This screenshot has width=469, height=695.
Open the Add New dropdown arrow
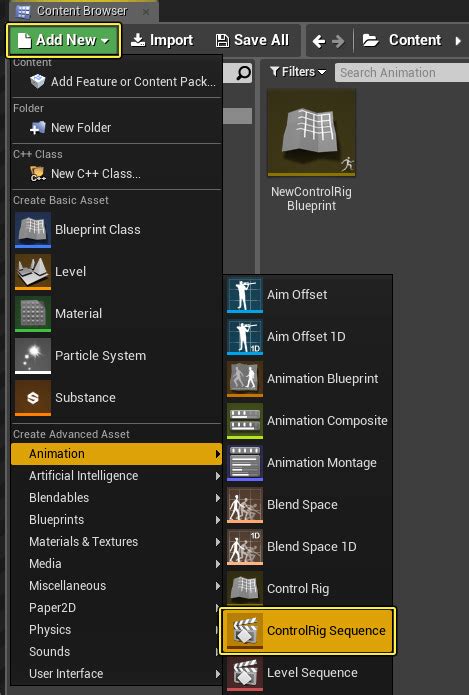tap(105, 41)
